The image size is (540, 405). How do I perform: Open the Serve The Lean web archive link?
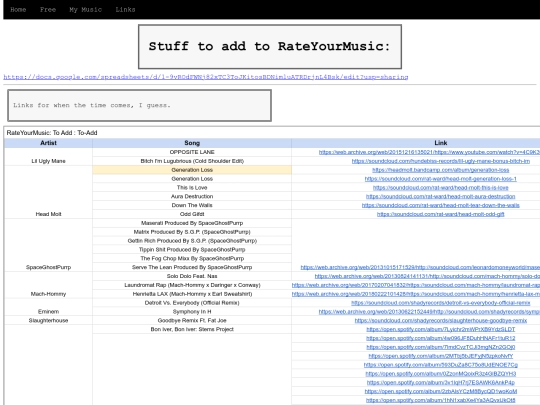tap(420, 267)
